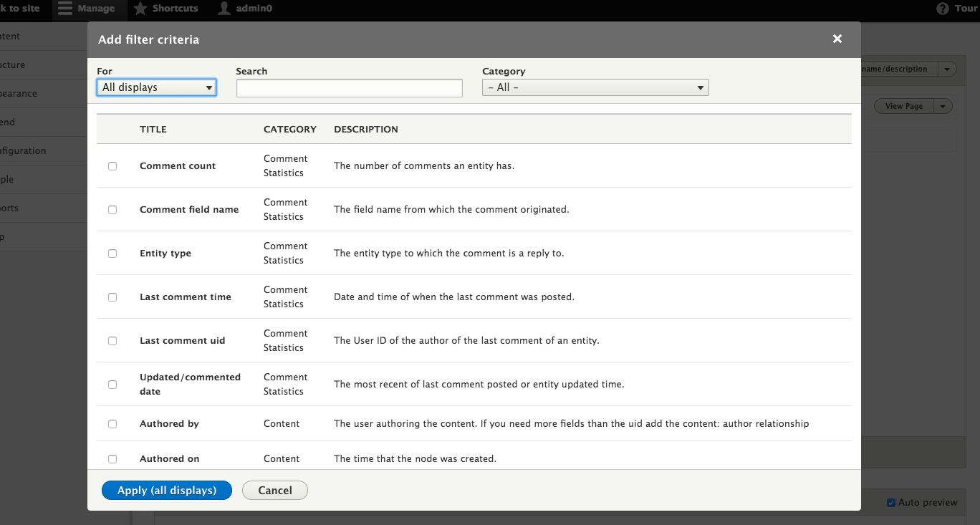Click the DESCRIPTION column header
The width and height of the screenshot is (980, 525).
[366, 130]
